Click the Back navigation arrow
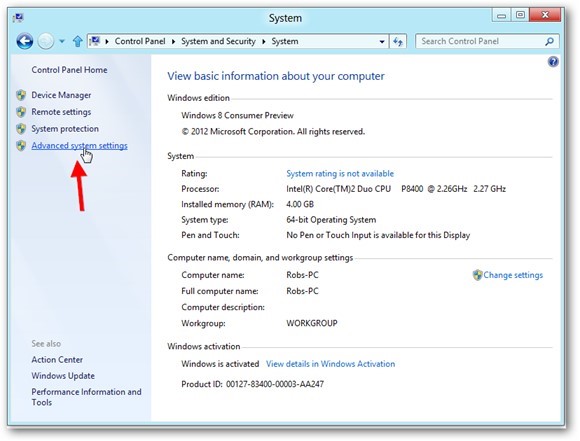Image resolution: width=580 pixels, height=441 pixels. pos(25,41)
